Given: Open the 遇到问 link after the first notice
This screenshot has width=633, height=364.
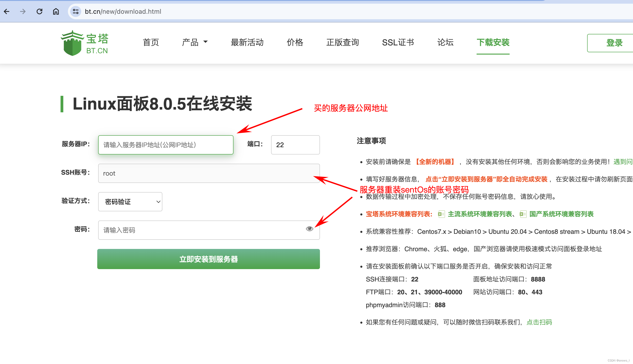Looking at the screenshot, I should click(x=623, y=162).
